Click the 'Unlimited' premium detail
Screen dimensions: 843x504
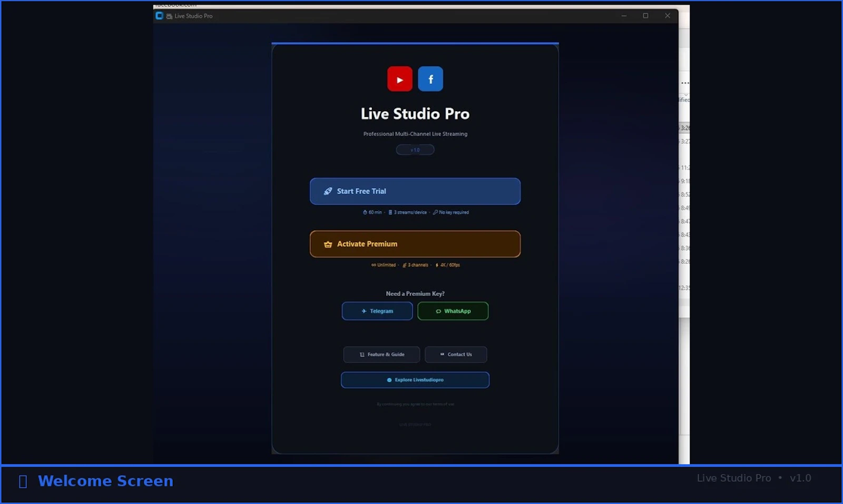[x=384, y=265]
